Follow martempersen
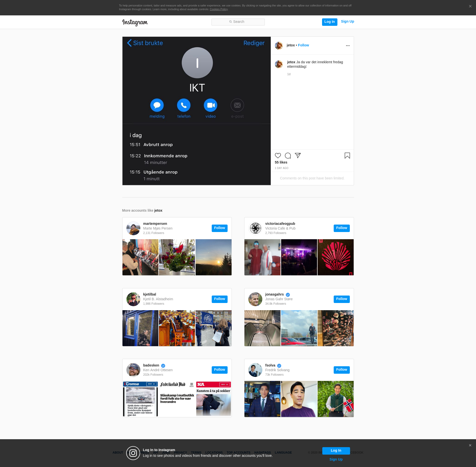Viewport: 476px width, 467px height. pyautogui.click(x=219, y=228)
